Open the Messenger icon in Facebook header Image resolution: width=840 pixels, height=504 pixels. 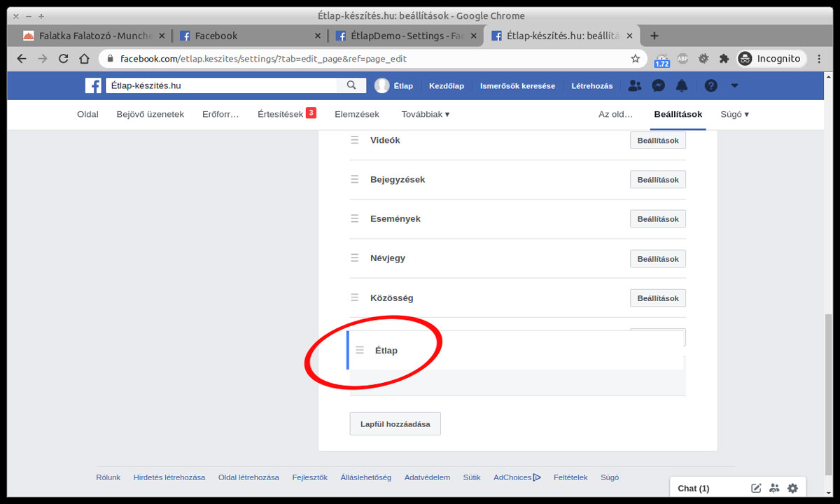click(658, 85)
